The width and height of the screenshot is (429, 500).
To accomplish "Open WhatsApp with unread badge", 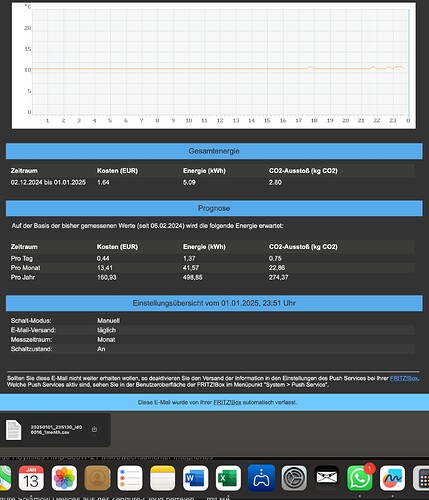I will click(x=360, y=478).
